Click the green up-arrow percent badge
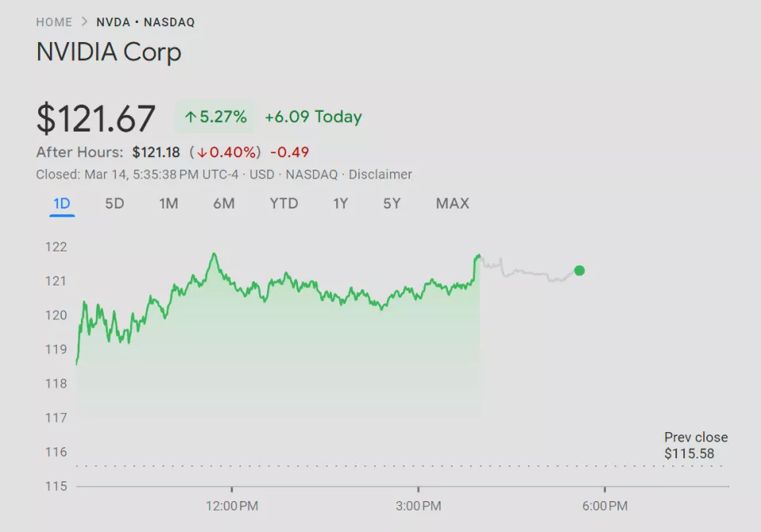 pos(215,117)
